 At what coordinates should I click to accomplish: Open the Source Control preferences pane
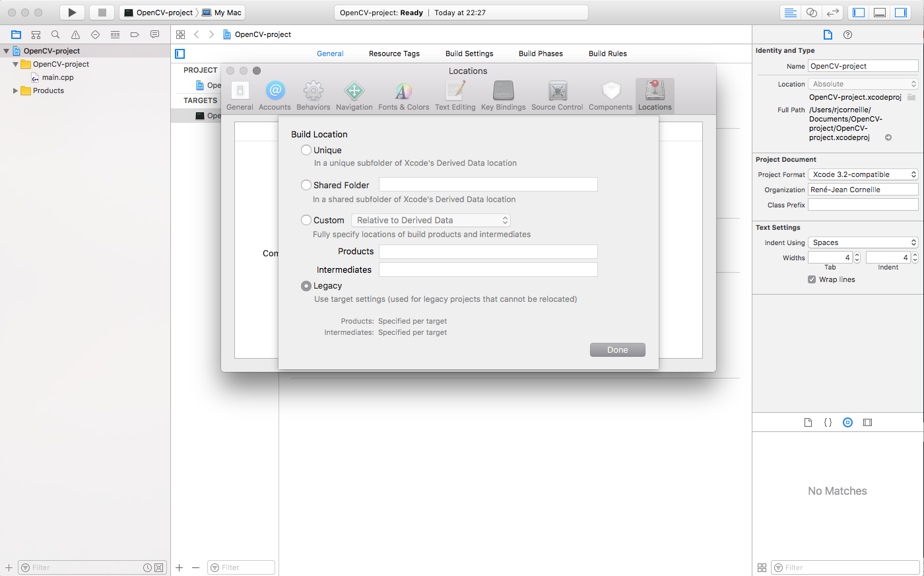pos(557,96)
